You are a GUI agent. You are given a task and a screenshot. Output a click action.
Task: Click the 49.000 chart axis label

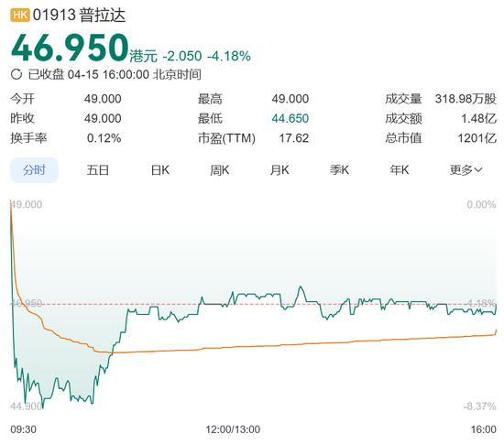click(x=27, y=204)
